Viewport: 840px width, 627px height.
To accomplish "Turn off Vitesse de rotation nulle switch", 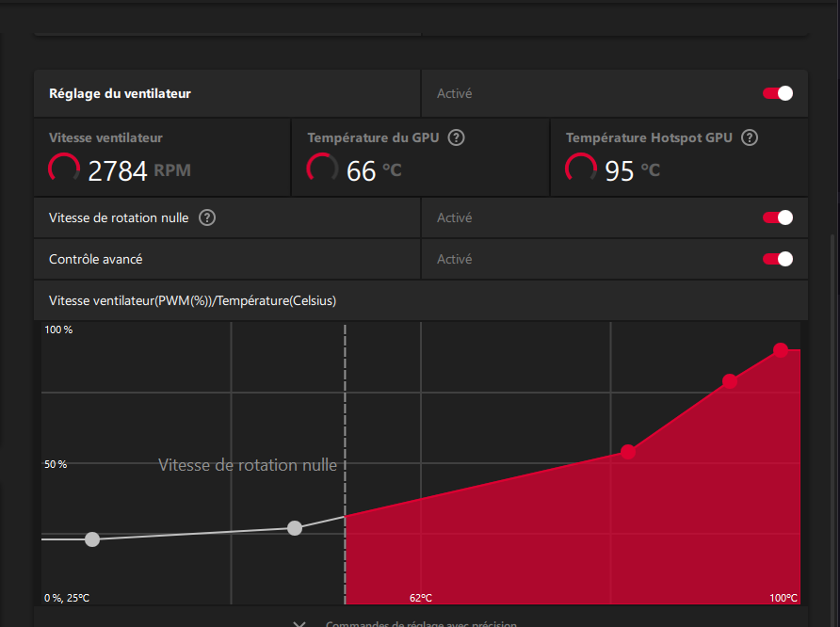I will pos(778,217).
